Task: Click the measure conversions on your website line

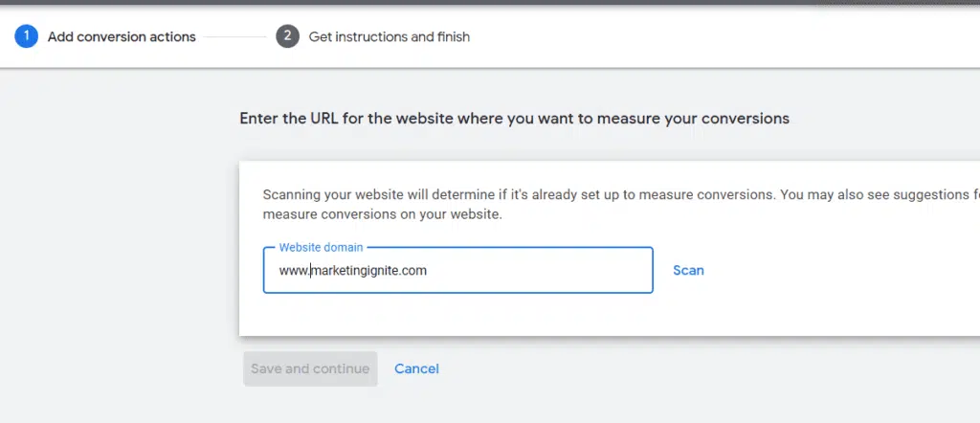Action: coord(381,214)
